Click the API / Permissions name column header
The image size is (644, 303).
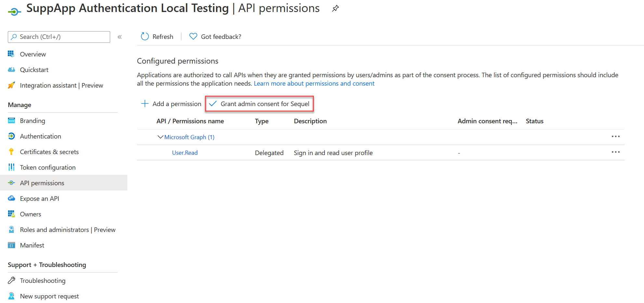(190, 121)
